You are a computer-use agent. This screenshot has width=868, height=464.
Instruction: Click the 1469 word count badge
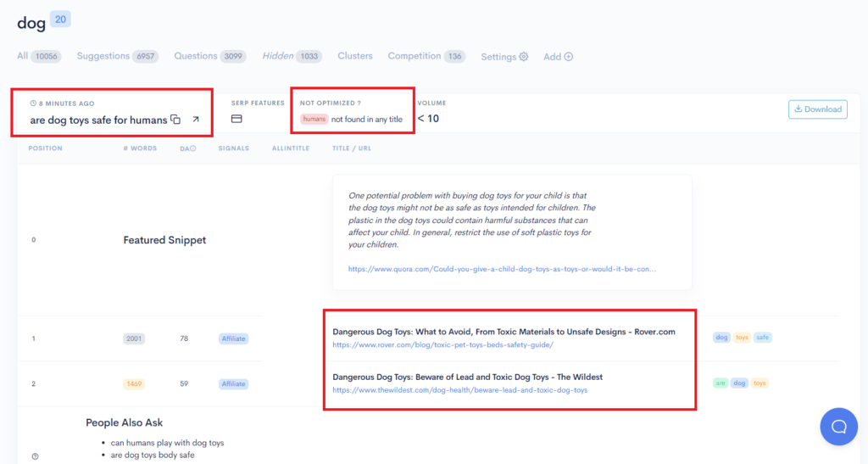134,383
